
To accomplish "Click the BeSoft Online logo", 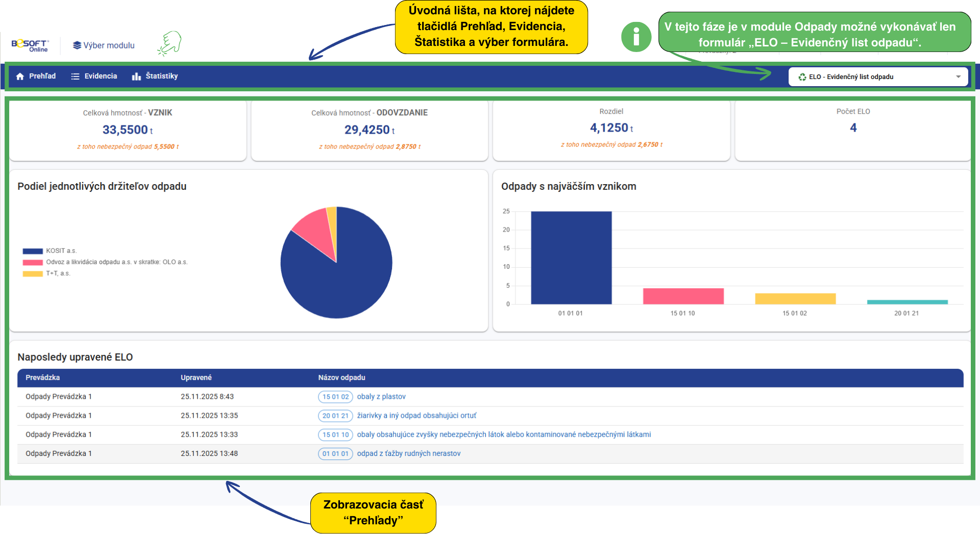I will (x=30, y=45).
